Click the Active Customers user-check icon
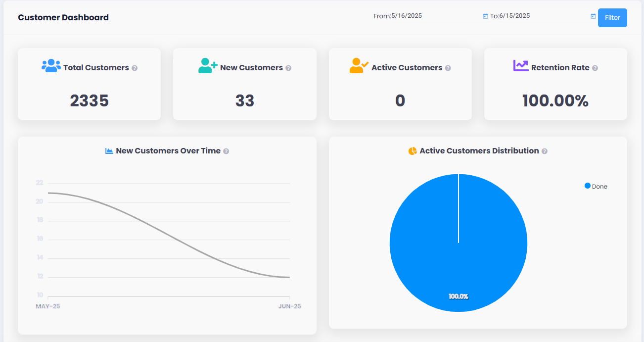The image size is (644, 342). coord(359,66)
